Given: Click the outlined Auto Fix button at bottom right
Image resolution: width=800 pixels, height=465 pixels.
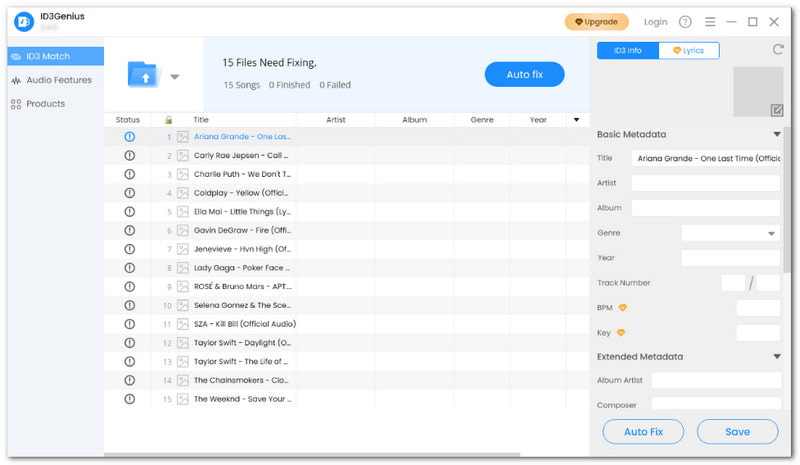Looking at the screenshot, I should pyautogui.click(x=643, y=432).
